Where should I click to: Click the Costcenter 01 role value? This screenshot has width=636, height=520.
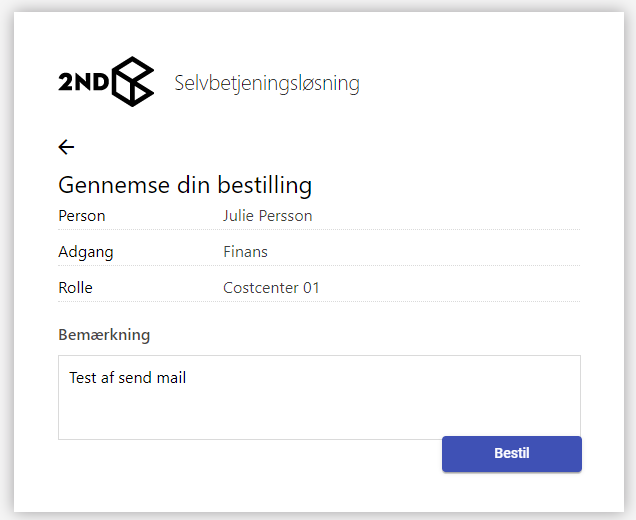coord(271,288)
